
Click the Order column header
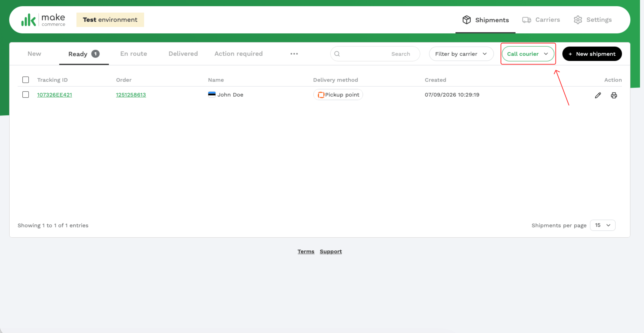(x=123, y=80)
